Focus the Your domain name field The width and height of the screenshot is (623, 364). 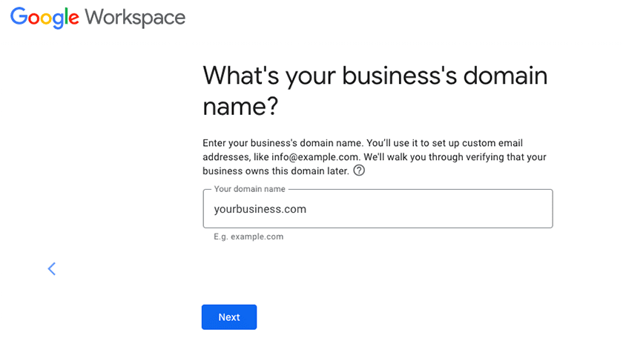tap(378, 209)
